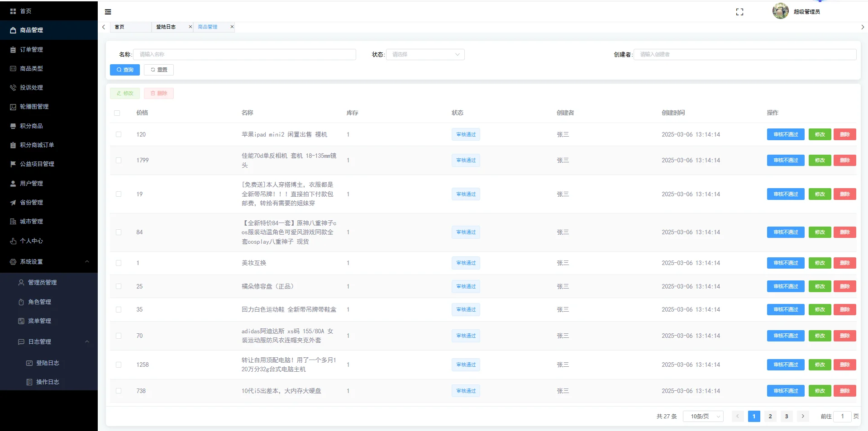Click the fullscreen toggle icon
The height and width of the screenshot is (431, 868).
click(739, 12)
